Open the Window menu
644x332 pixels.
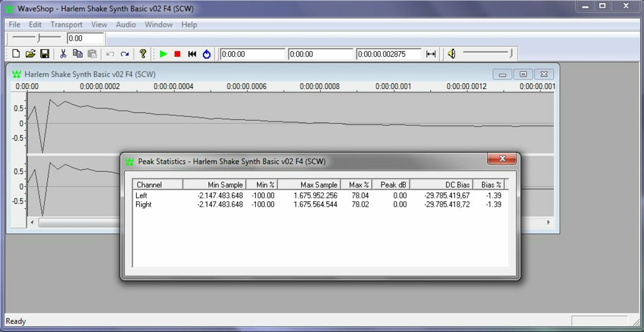tap(159, 24)
